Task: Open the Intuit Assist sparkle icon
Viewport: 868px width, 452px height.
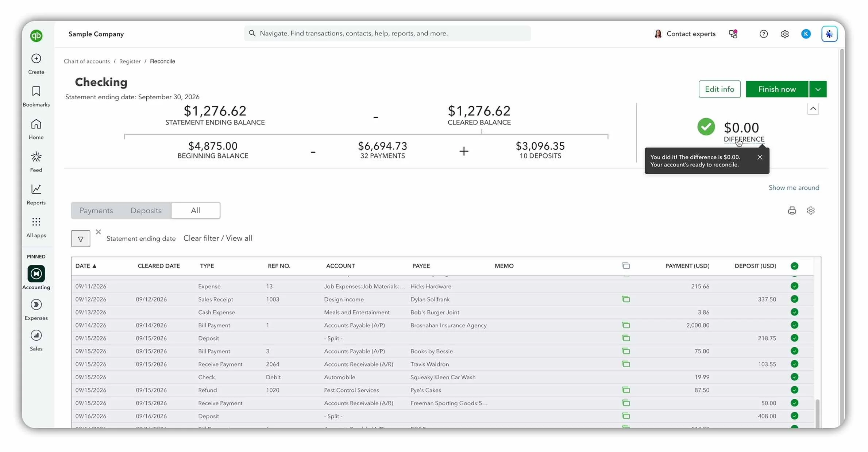Action: (x=829, y=34)
